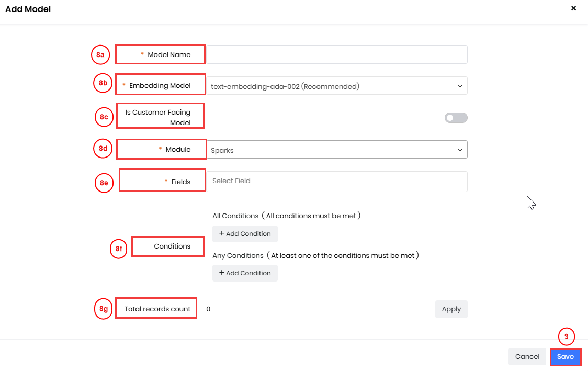Expand the Module dropdown showing Sparks
Screen dimensions: 588x371
point(337,150)
